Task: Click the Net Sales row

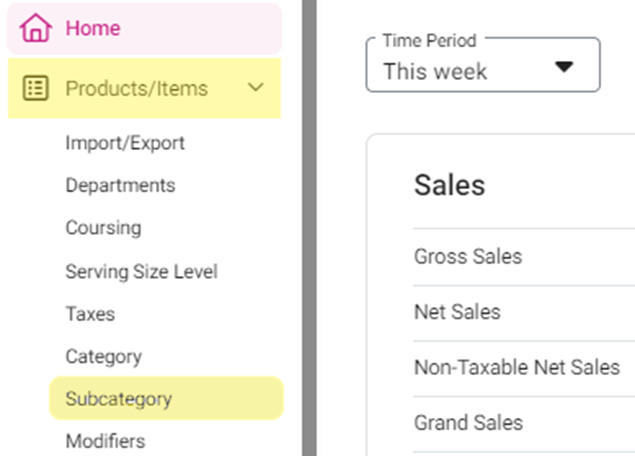Action: click(x=524, y=313)
